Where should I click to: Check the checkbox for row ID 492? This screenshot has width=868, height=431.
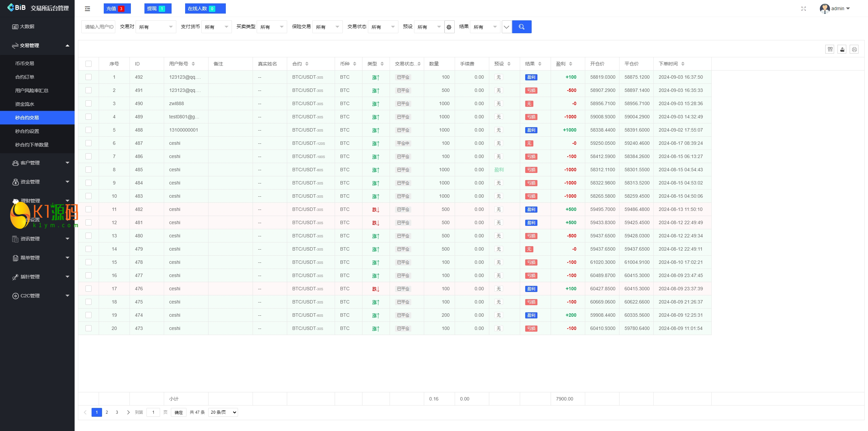pos(88,77)
